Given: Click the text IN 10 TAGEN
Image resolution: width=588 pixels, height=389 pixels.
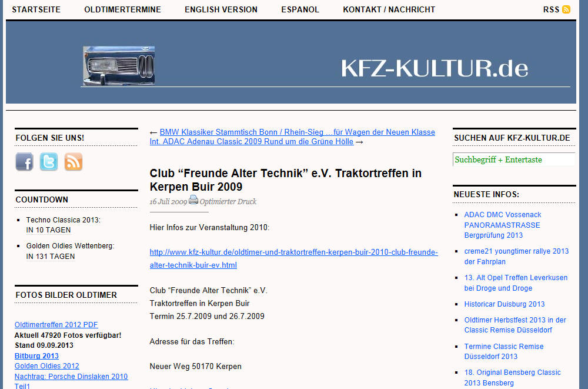Looking at the screenshot, I should click(x=48, y=230).
